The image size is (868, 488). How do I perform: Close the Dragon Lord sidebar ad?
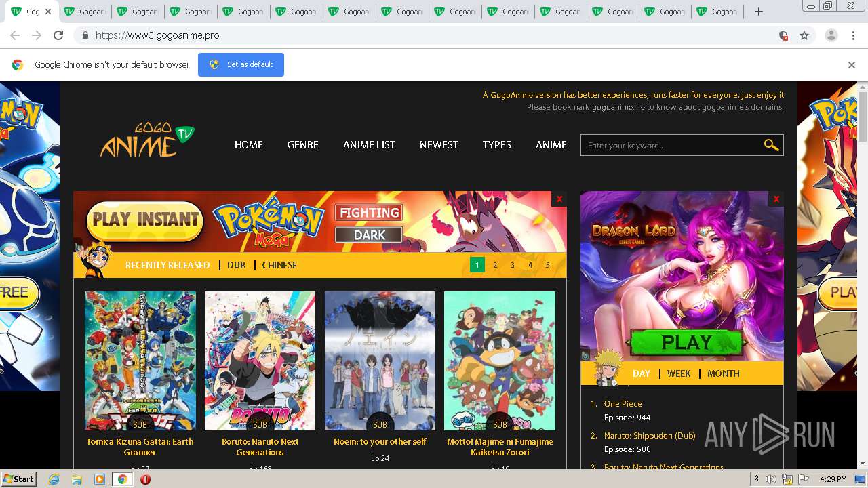(x=776, y=199)
